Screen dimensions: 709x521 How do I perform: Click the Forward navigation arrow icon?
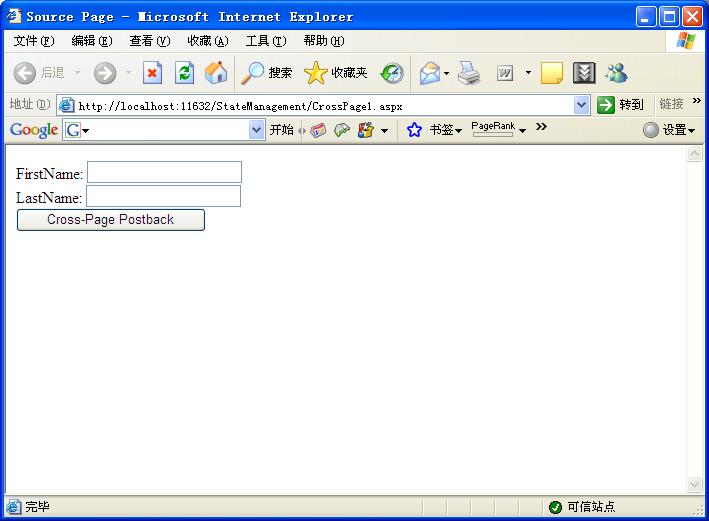click(105, 73)
